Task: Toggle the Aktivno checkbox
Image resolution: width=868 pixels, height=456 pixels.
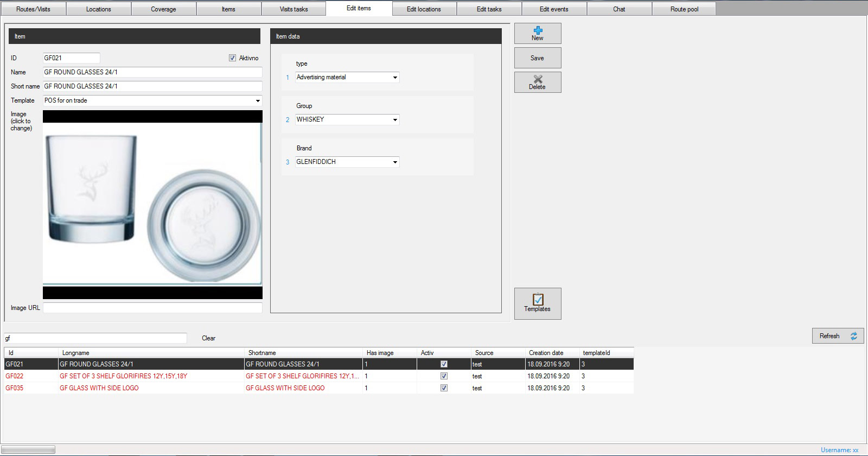Action: [233, 58]
